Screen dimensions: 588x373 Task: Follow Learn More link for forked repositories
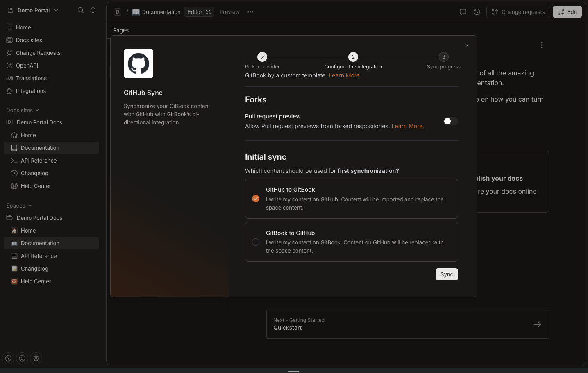[408, 126]
